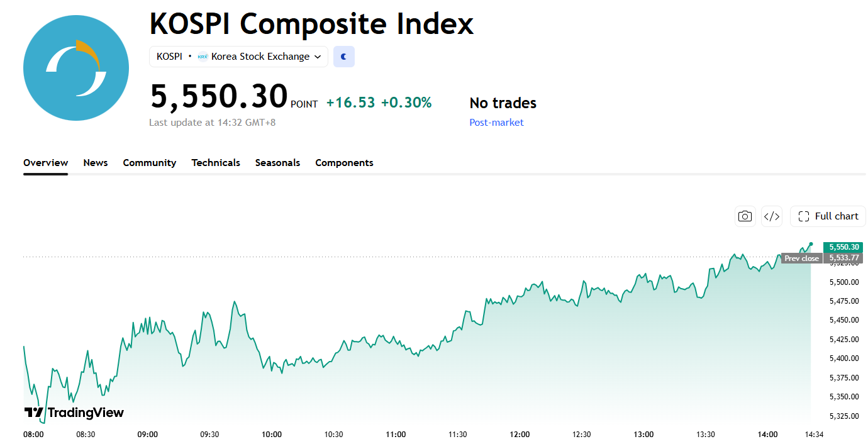Click the KOSPI circular logo

tap(76, 68)
